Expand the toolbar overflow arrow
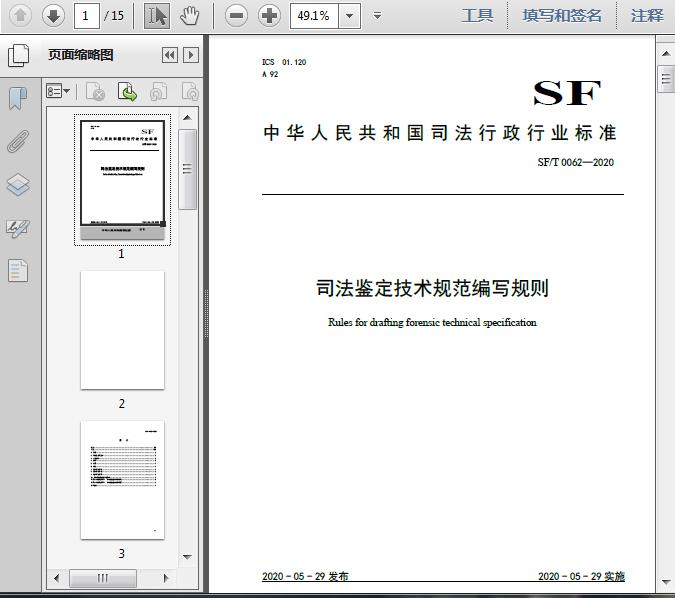 point(377,15)
